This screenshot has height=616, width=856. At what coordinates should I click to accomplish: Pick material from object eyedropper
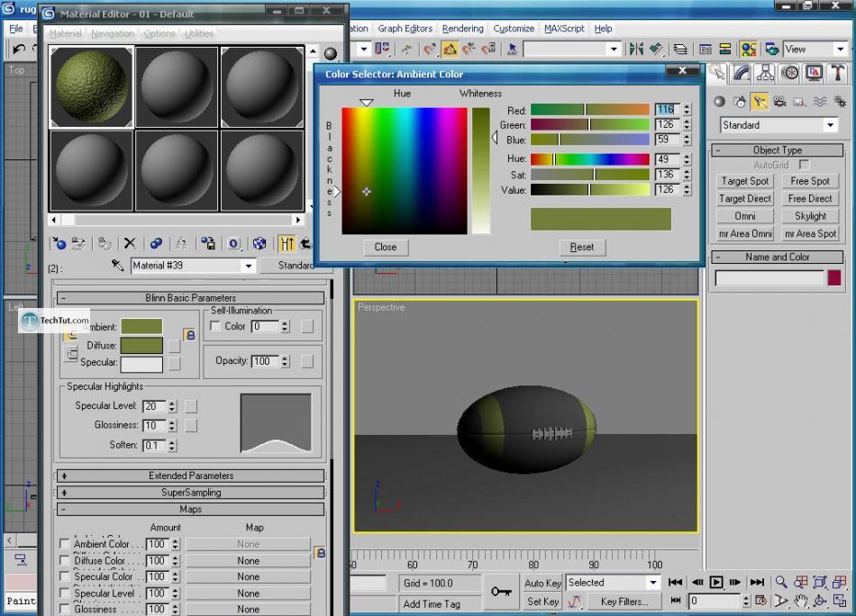pyautogui.click(x=117, y=266)
